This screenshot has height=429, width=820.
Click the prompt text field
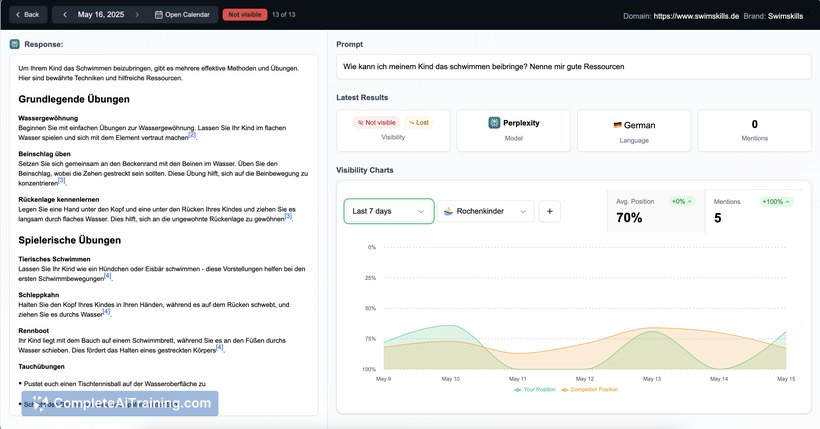click(x=574, y=67)
